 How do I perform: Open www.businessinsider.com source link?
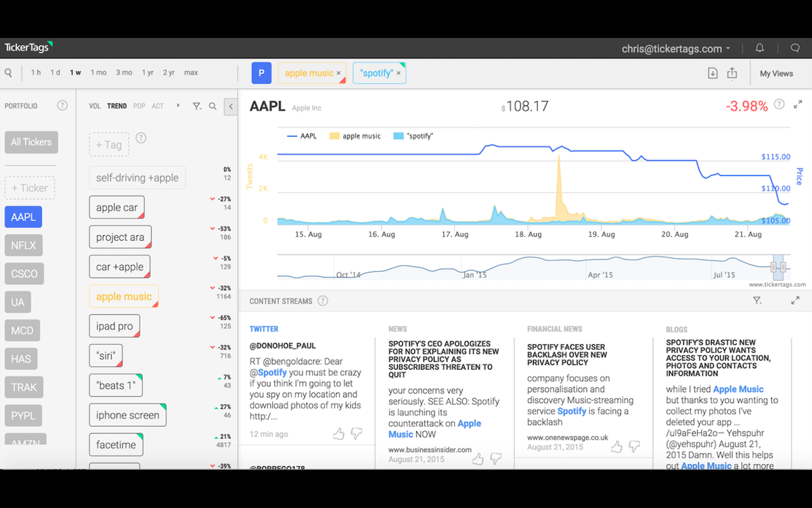point(430,450)
